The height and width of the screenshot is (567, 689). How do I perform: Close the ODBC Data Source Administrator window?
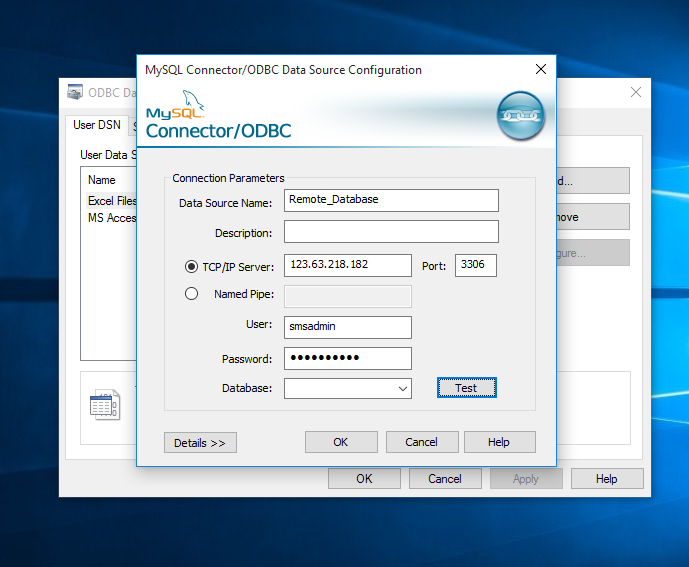pyautogui.click(x=634, y=92)
